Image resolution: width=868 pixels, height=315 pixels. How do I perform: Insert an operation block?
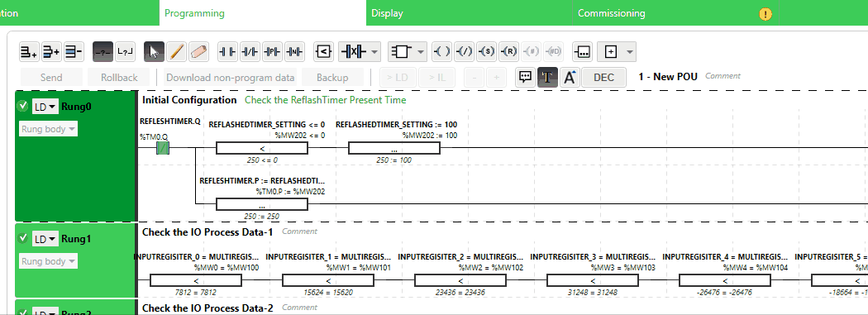pyautogui.click(x=582, y=52)
